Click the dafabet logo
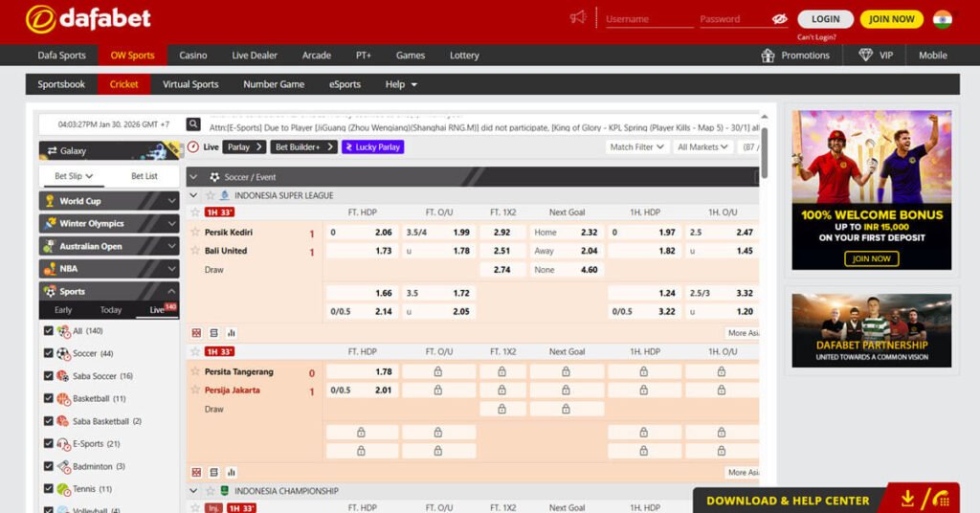Screen dimensions: 980x513 88,19
